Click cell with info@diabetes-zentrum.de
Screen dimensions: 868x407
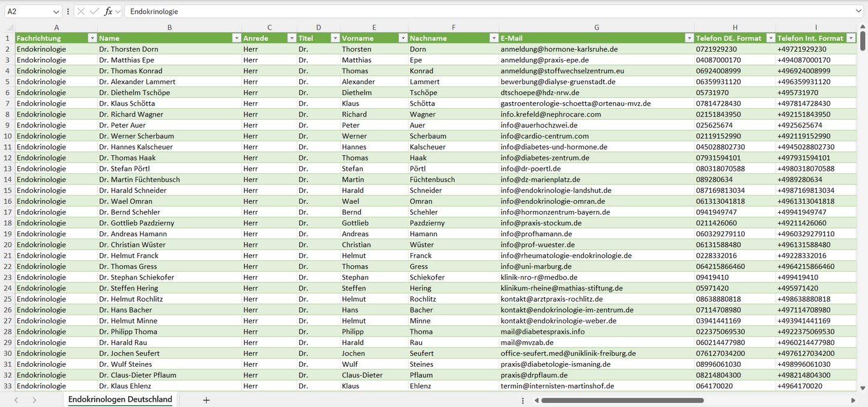click(x=545, y=158)
